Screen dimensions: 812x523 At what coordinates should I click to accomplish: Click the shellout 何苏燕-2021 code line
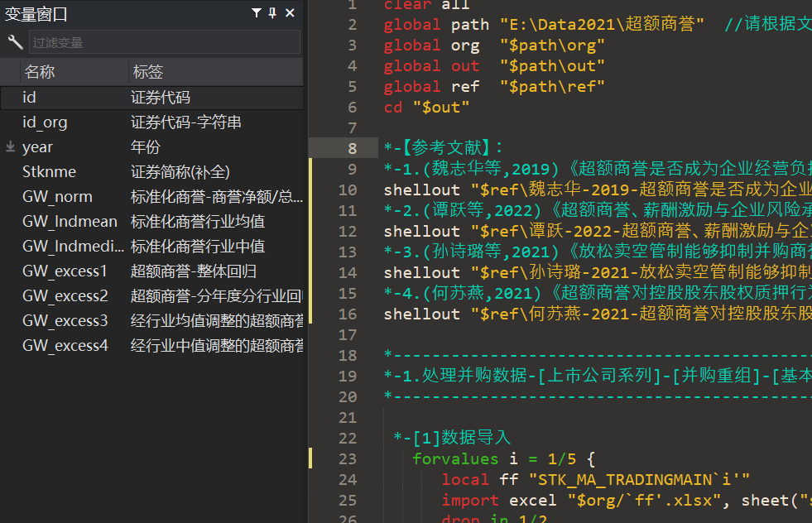pos(598,314)
